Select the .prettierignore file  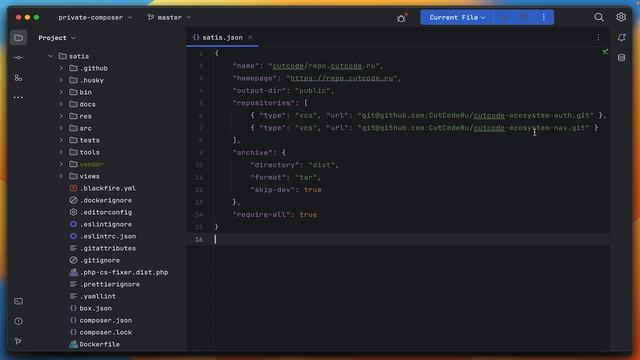coord(110,284)
